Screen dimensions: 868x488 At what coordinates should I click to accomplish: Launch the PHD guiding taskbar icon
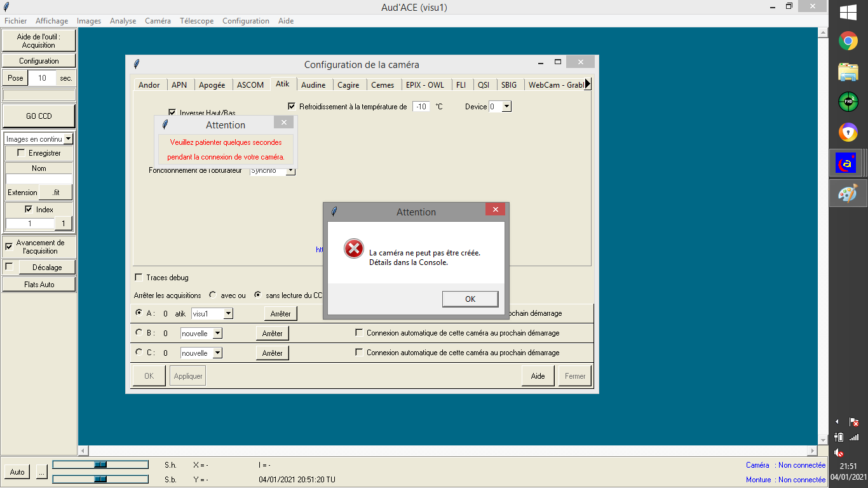click(x=848, y=102)
